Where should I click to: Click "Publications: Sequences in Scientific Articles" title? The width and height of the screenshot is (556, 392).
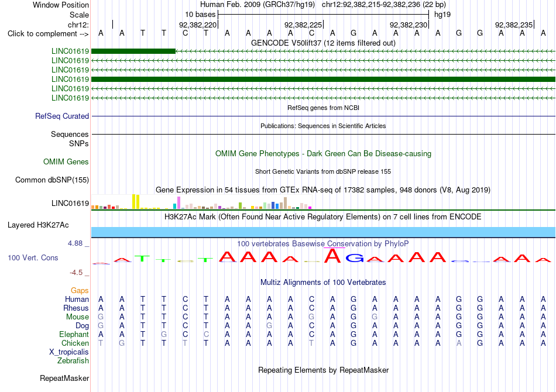[x=323, y=126]
